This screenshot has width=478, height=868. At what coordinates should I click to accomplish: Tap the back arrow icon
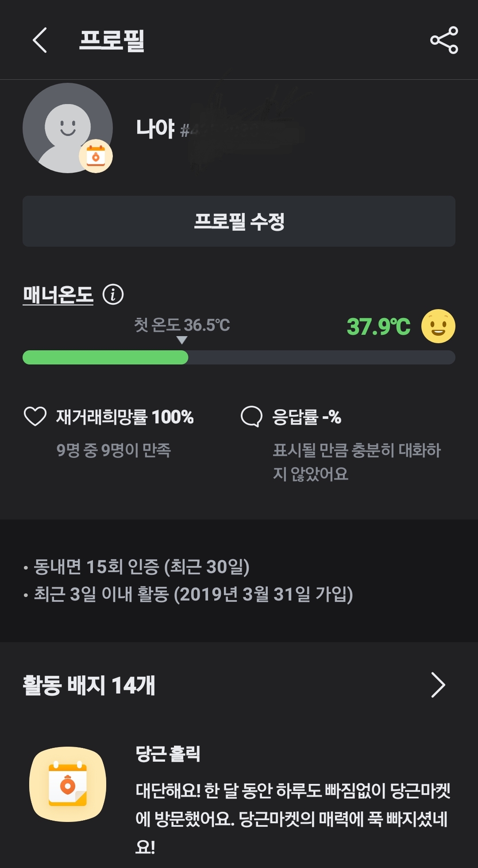(x=40, y=40)
